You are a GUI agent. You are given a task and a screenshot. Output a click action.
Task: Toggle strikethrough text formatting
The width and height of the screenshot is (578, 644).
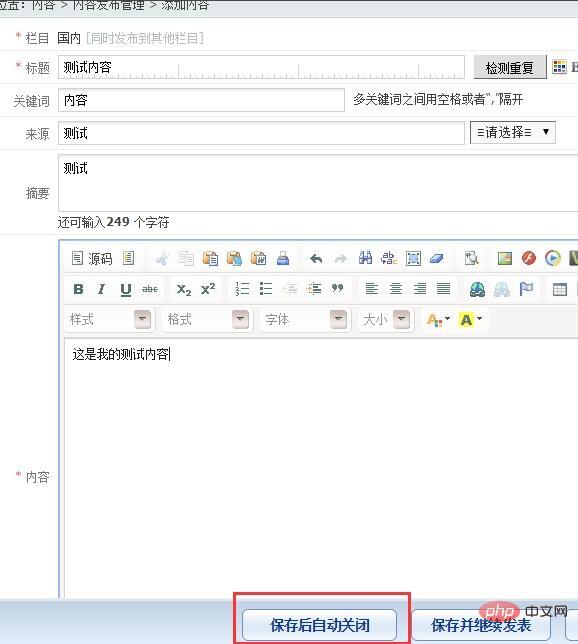click(150, 289)
